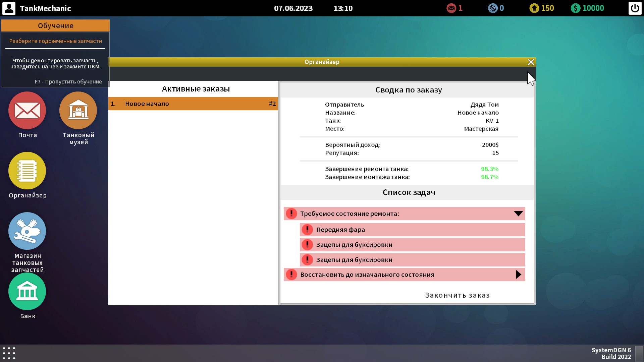Click the TankMechanic username label
Screen dimensions: 644x362
click(x=45, y=8)
